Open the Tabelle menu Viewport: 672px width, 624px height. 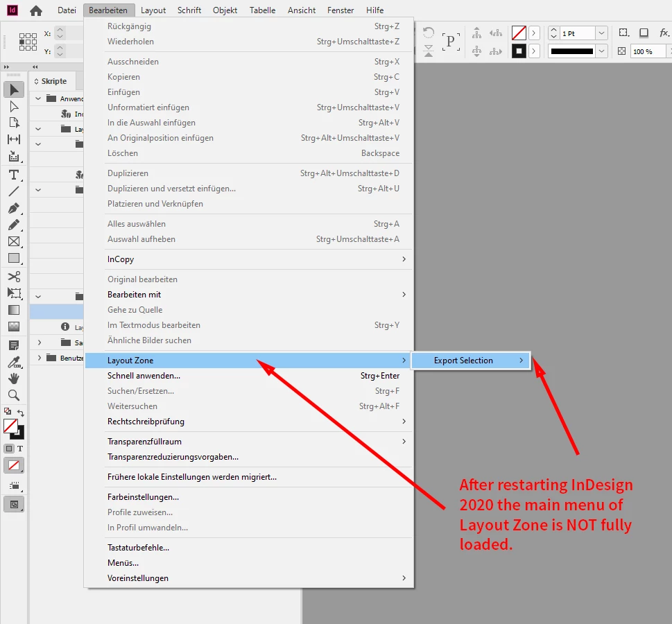pos(262,10)
